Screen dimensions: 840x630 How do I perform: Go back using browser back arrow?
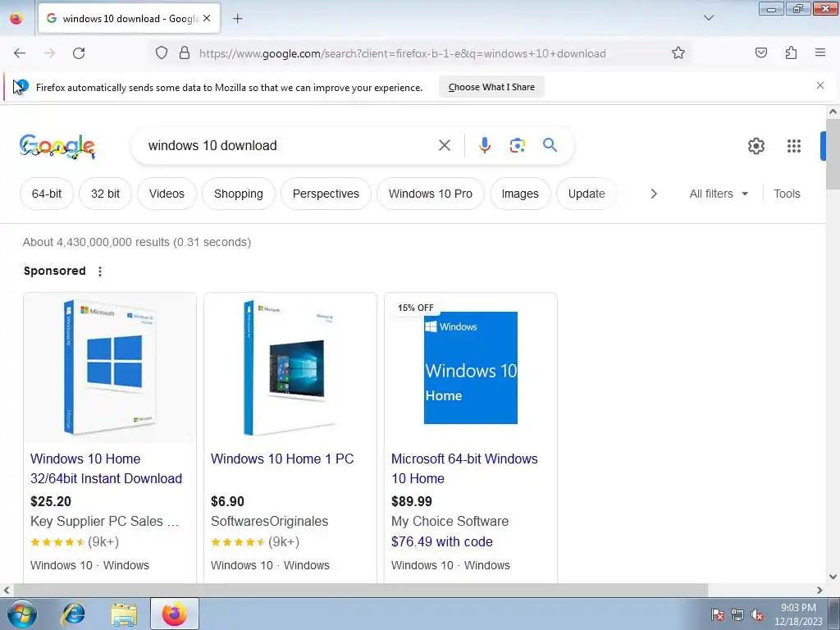[20, 53]
